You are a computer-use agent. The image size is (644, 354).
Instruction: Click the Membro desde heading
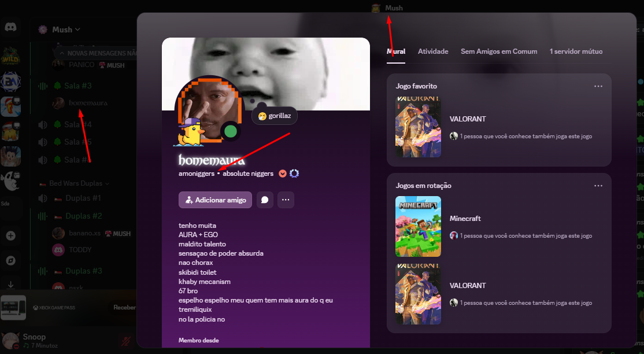click(199, 341)
